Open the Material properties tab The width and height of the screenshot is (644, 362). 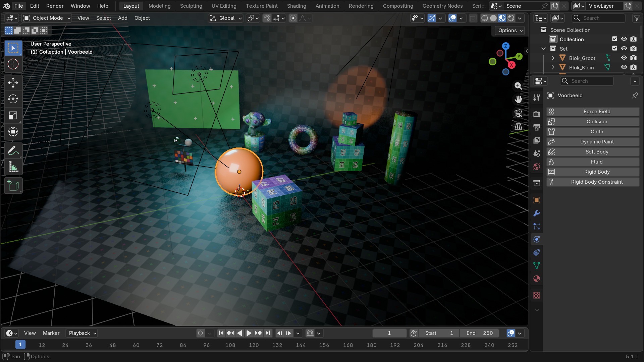click(537, 279)
